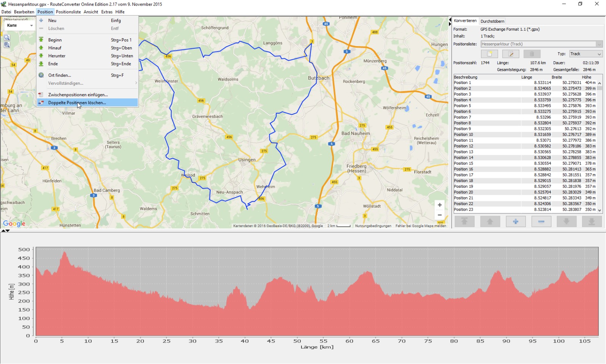Click 'Fehler bei Google Maps melden' link
Screen dimensions: 606x364
coord(420,226)
